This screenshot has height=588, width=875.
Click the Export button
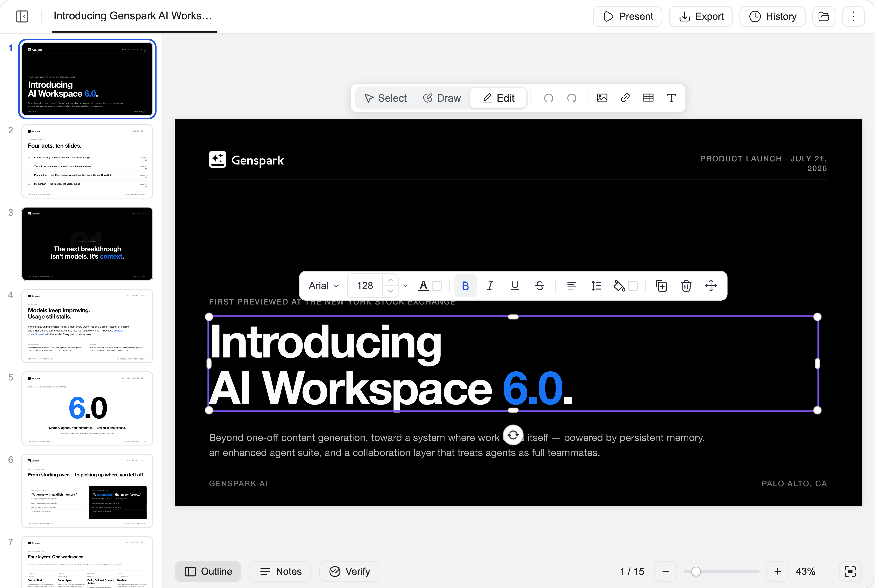[701, 16]
